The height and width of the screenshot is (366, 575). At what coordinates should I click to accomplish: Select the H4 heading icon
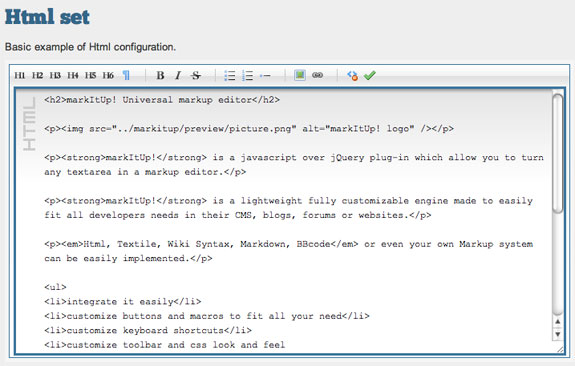click(73, 76)
